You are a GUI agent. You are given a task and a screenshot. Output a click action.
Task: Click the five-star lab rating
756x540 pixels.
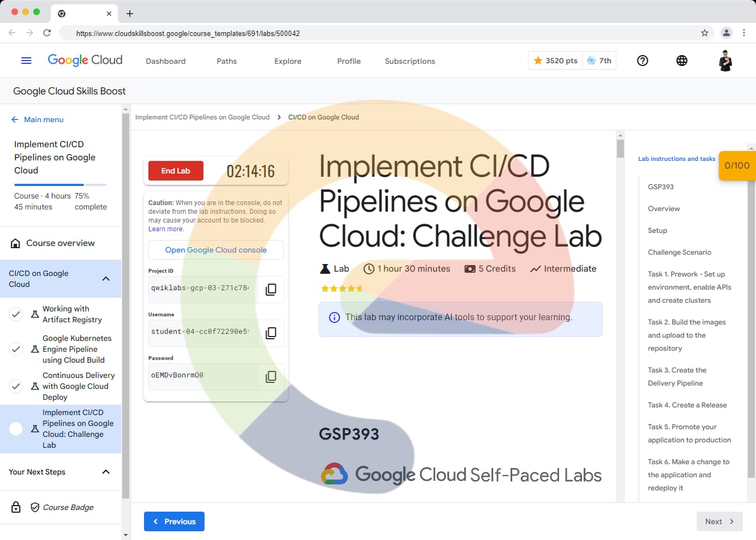pyautogui.click(x=342, y=289)
